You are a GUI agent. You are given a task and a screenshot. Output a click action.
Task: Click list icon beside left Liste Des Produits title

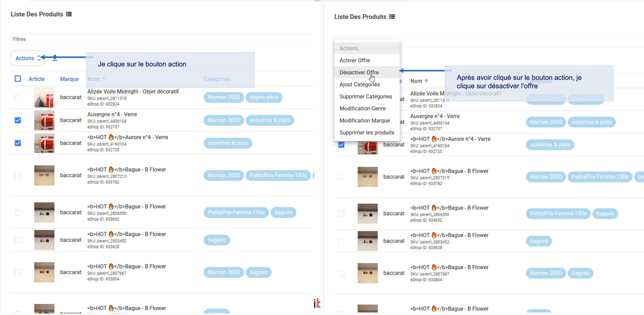click(x=69, y=14)
